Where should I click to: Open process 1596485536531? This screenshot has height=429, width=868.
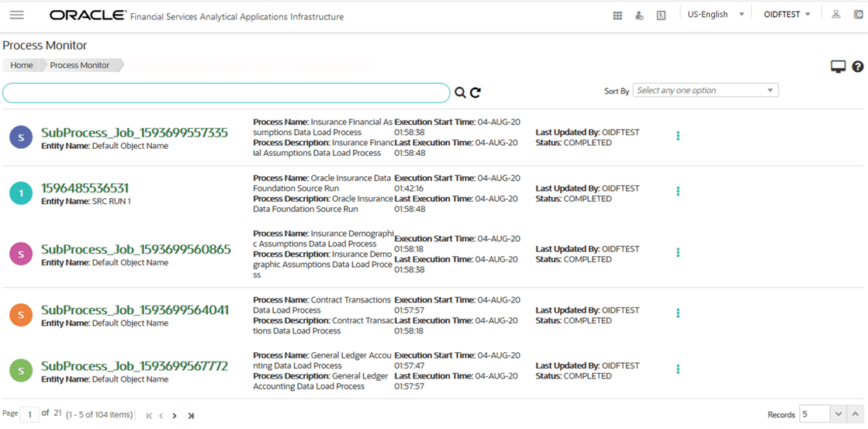85,189
